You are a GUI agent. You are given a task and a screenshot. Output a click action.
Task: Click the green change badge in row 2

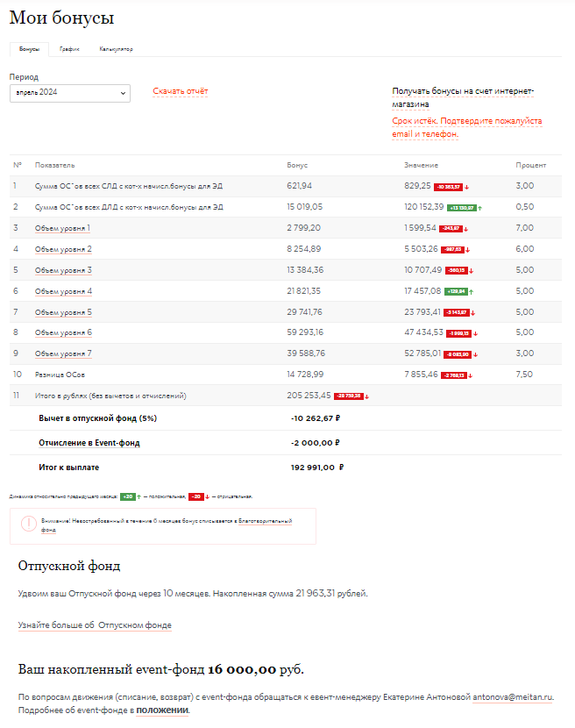click(x=461, y=208)
